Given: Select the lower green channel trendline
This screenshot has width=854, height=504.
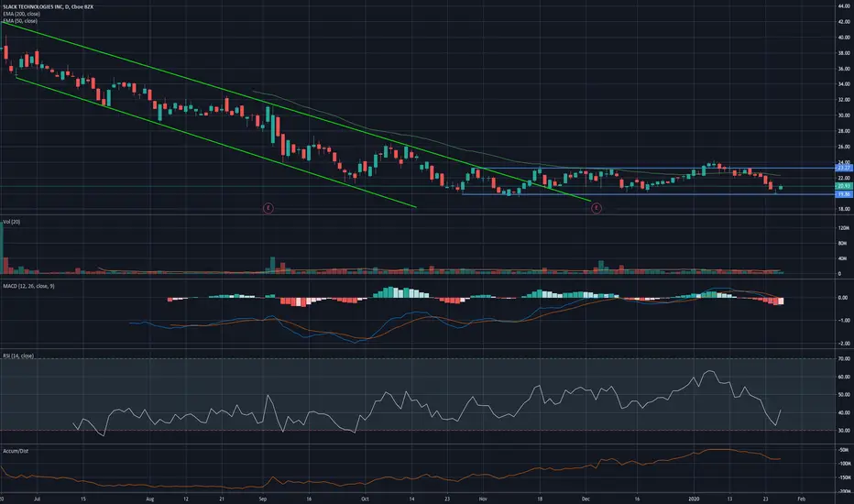Looking at the screenshot, I should 218,143.
